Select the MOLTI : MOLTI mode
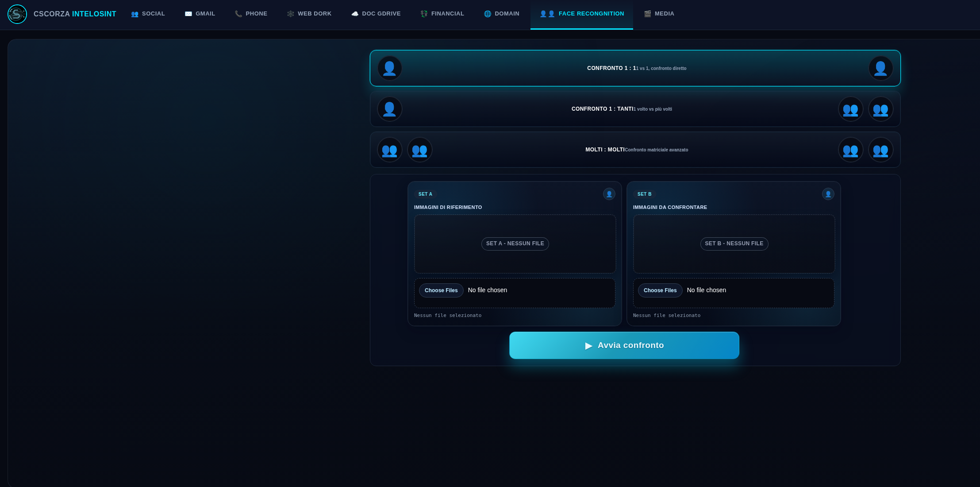This screenshot has width=980, height=487. point(635,150)
